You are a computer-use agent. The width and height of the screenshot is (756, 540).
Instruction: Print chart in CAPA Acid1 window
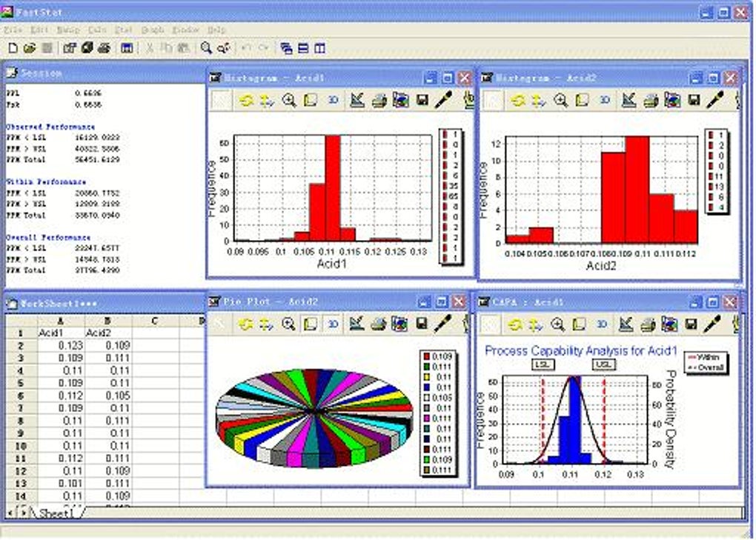648,324
